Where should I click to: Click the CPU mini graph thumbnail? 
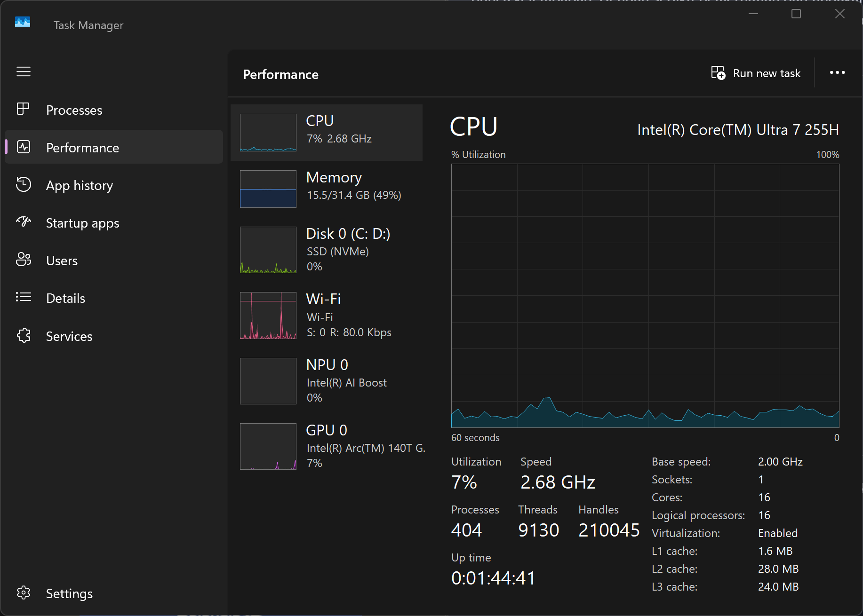click(268, 133)
